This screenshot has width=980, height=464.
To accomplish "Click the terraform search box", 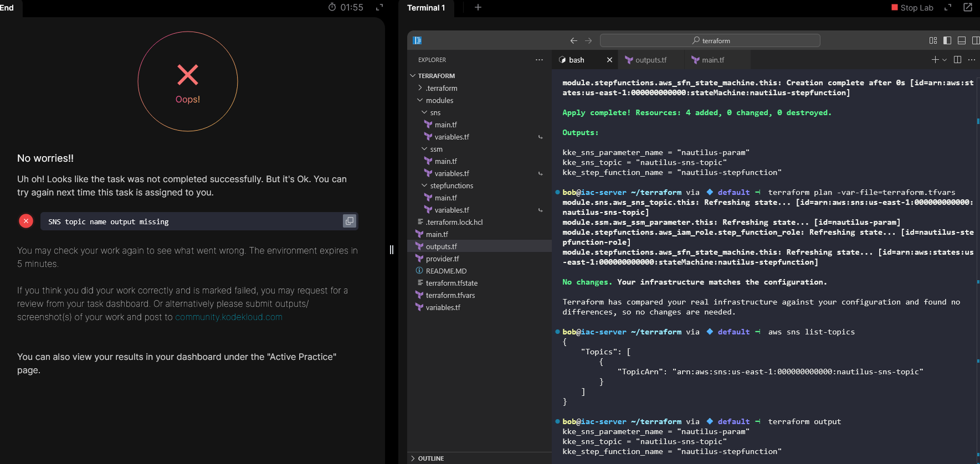I will (710, 40).
